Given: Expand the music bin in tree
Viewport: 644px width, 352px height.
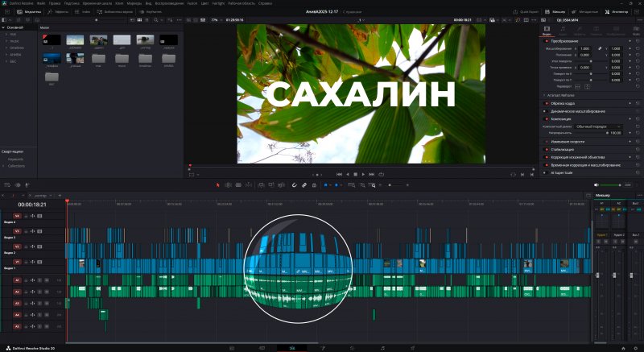Looking at the screenshot, I should [6, 41].
